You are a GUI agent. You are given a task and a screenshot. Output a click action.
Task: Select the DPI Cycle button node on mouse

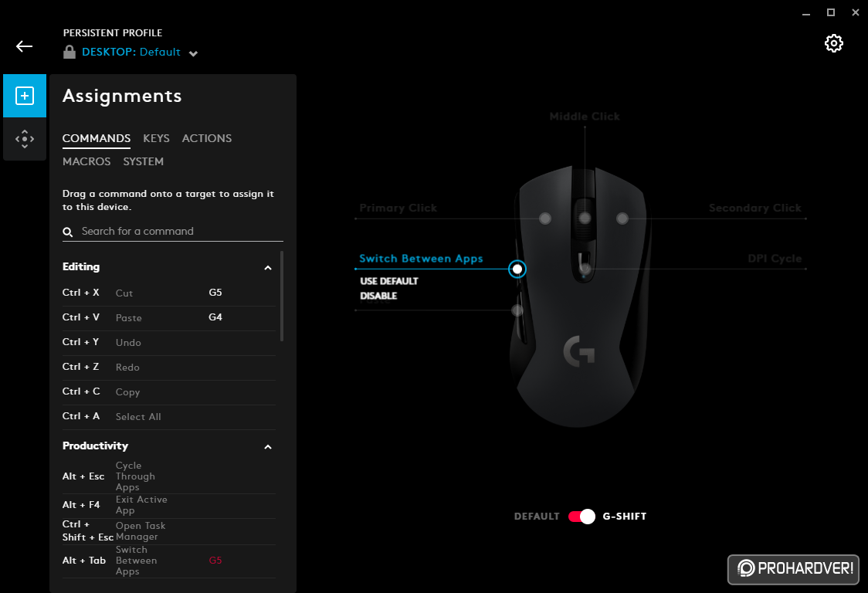click(585, 269)
